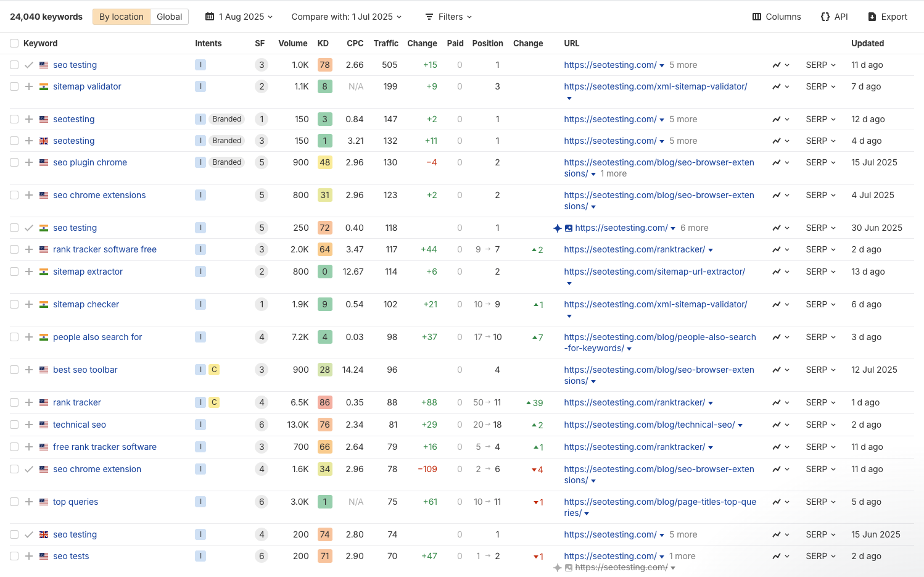Select the header checkbox to select all keywords
This screenshot has width=924, height=577.
(14, 43)
